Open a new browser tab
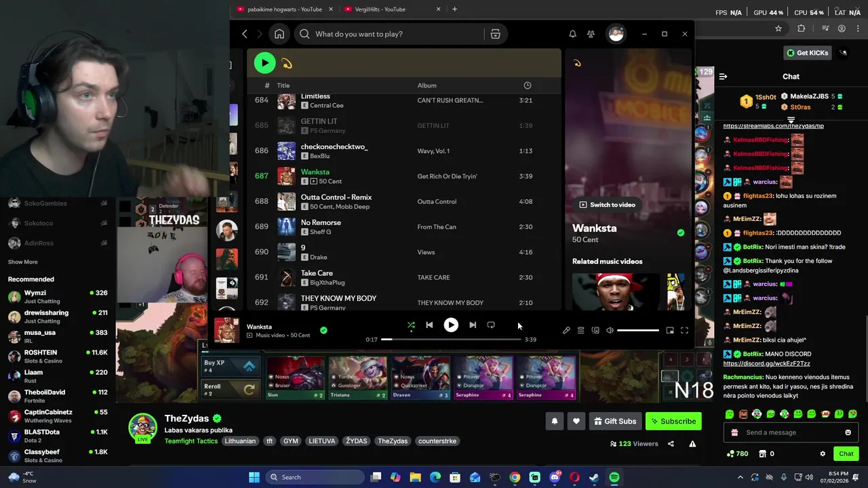This screenshot has width=868, height=488. (454, 9)
